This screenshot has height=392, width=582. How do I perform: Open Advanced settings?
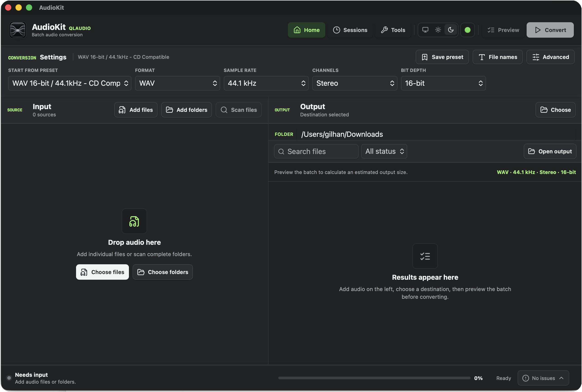pos(550,57)
